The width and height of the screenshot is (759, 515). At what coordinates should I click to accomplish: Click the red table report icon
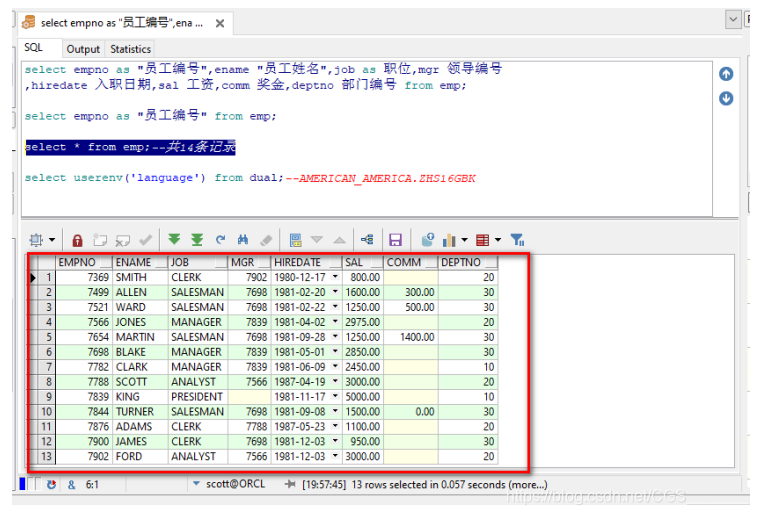pos(483,240)
